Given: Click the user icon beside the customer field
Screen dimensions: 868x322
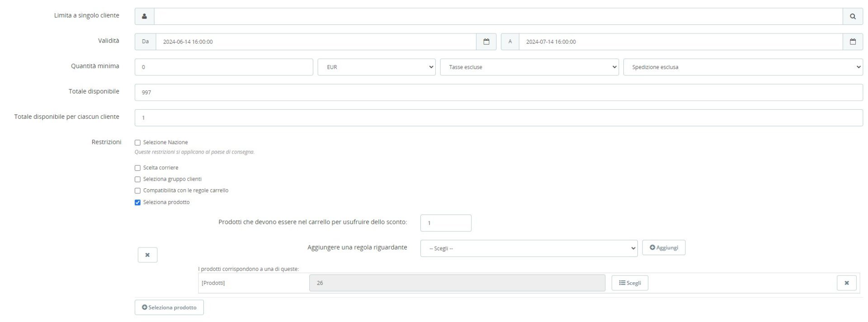Looking at the screenshot, I should 144,16.
